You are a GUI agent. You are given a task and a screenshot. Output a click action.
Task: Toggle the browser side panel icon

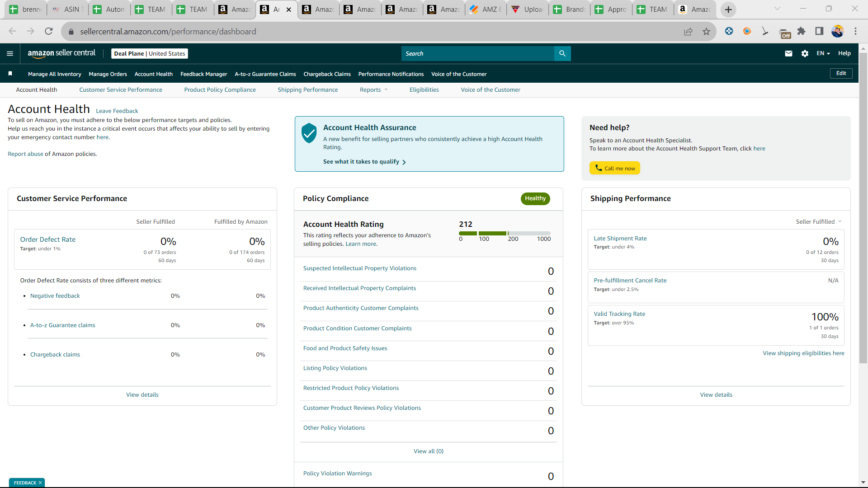click(x=819, y=31)
